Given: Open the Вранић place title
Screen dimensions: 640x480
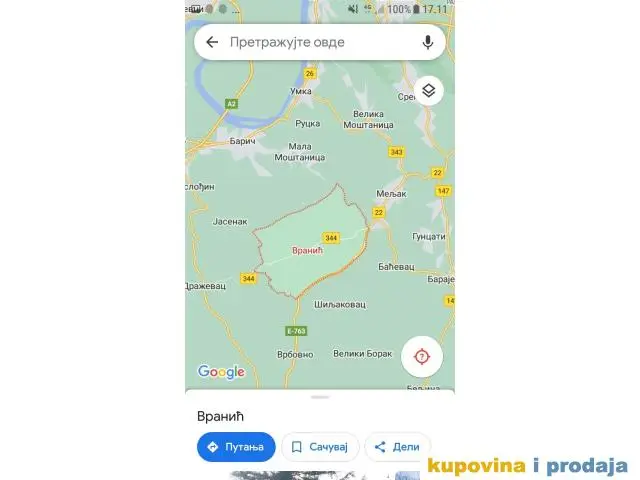Looking at the screenshot, I should pyautogui.click(x=220, y=416).
